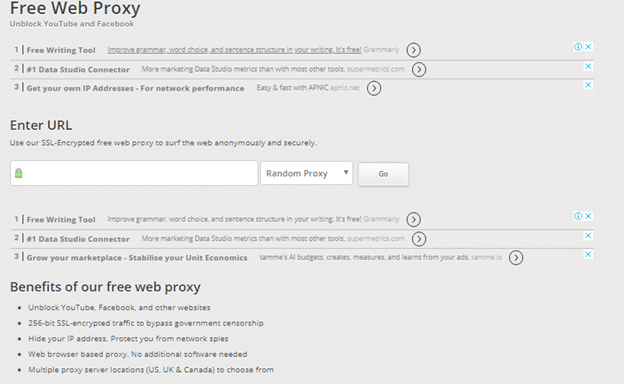Click green lock icon in URL field
This screenshot has height=384, width=624.
pos(19,173)
